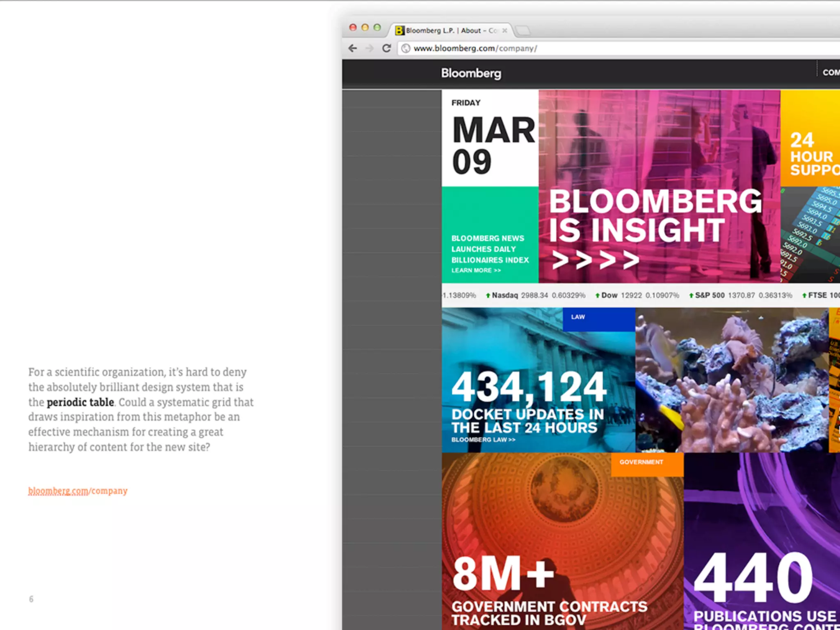Click the browser forward arrow button
Viewport: 840px width, 630px height.
click(x=370, y=48)
